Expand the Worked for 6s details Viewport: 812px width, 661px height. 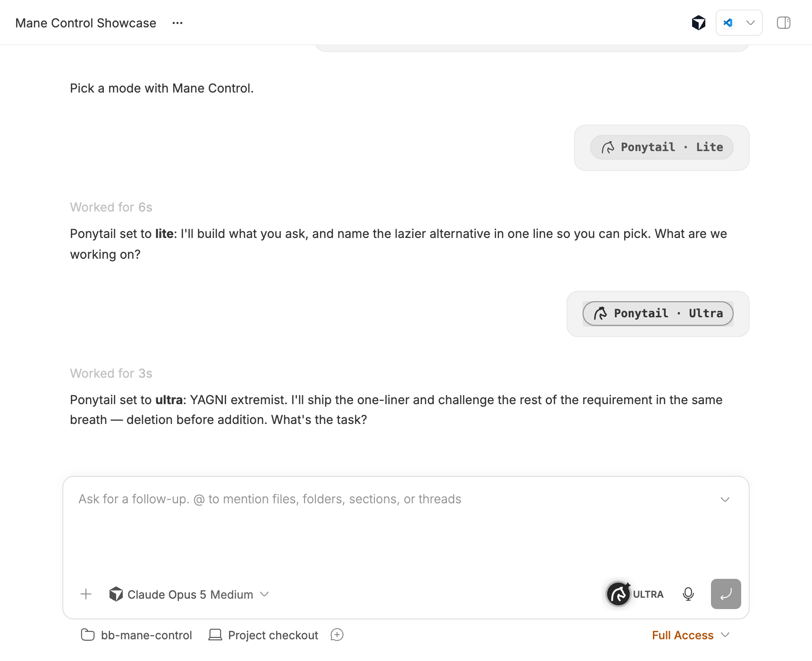click(111, 207)
